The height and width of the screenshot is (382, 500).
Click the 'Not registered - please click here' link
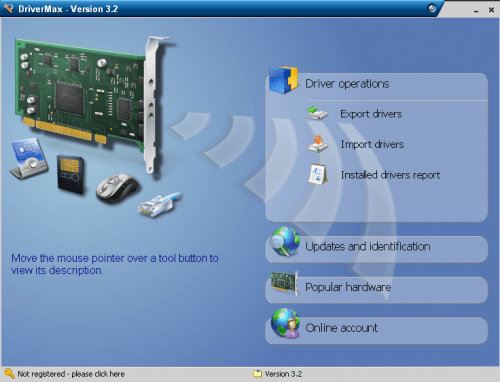pyautogui.click(x=71, y=374)
